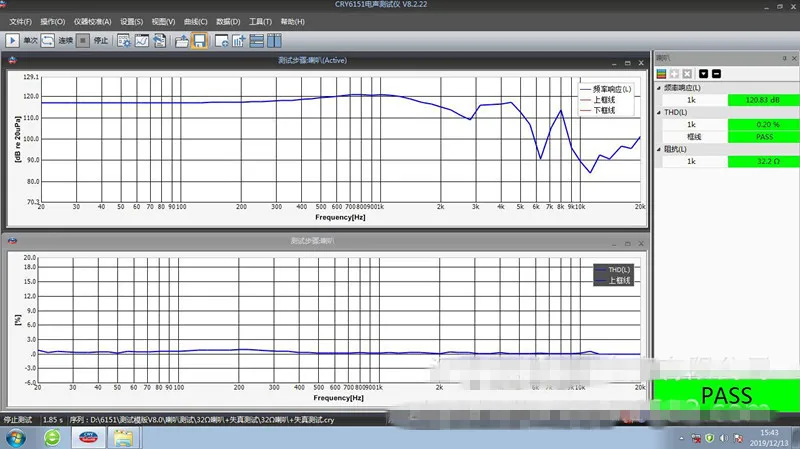800x449 pixels.
Task: Click the sequence file path in status bar
Action: coord(202,419)
